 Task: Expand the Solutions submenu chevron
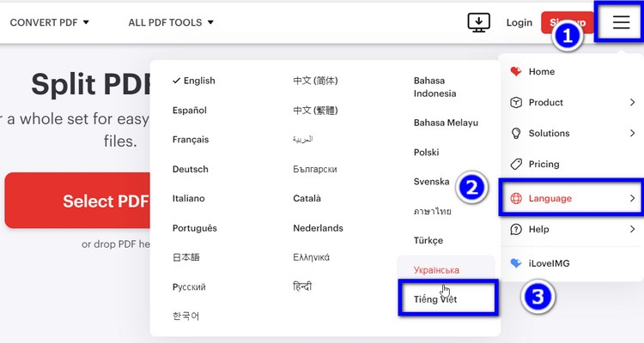(633, 133)
